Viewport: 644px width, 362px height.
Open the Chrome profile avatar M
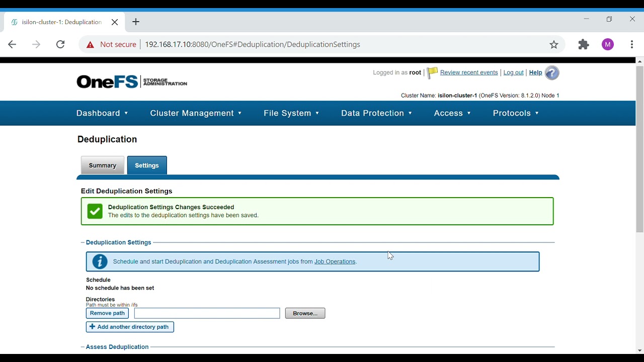tap(608, 45)
